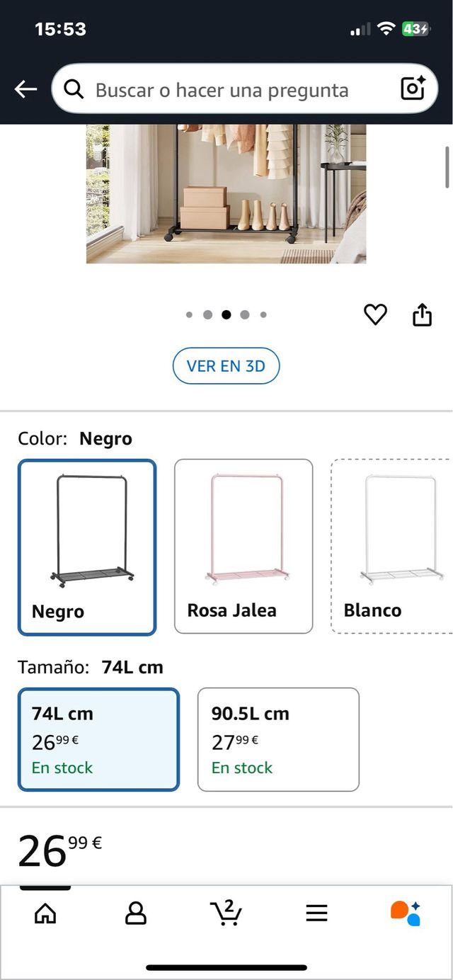Launch the Rufus AI assistant icon
Image resolution: width=453 pixels, height=980 pixels.
click(x=407, y=913)
